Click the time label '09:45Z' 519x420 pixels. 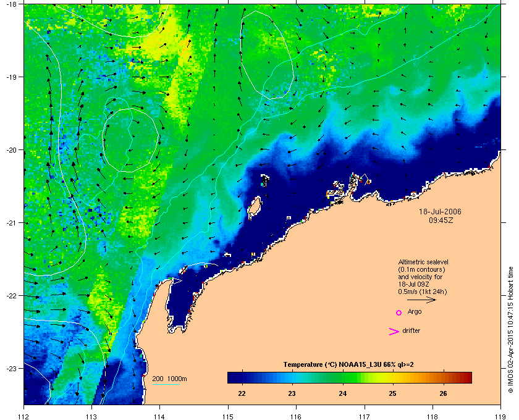pyautogui.click(x=441, y=220)
